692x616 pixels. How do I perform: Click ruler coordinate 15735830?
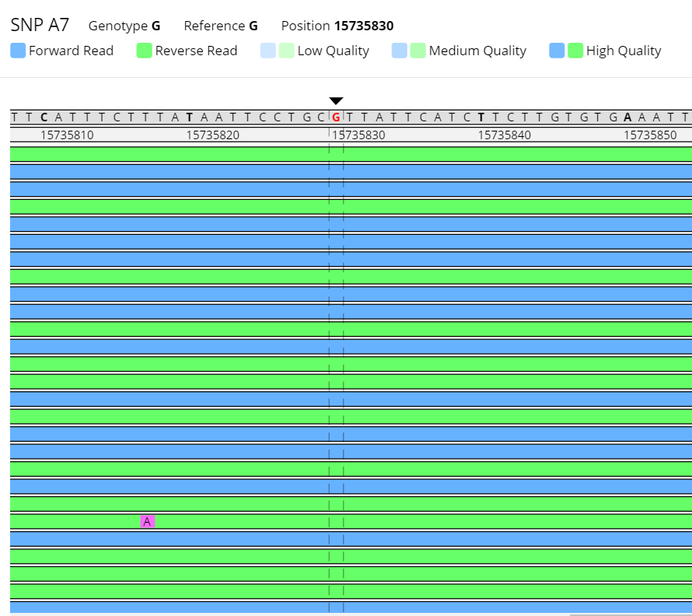point(358,135)
